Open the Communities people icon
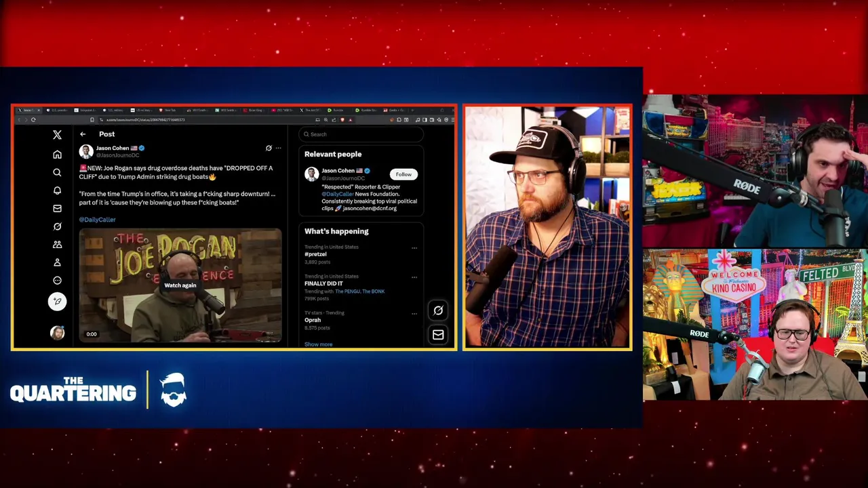Image resolution: width=868 pixels, height=488 pixels. [57, 244]
